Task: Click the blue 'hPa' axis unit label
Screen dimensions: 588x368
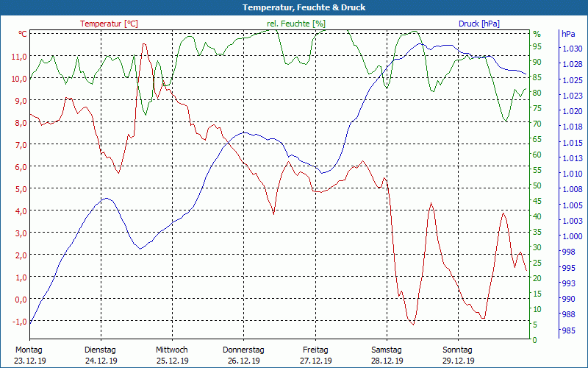Action: pos(568,34)
